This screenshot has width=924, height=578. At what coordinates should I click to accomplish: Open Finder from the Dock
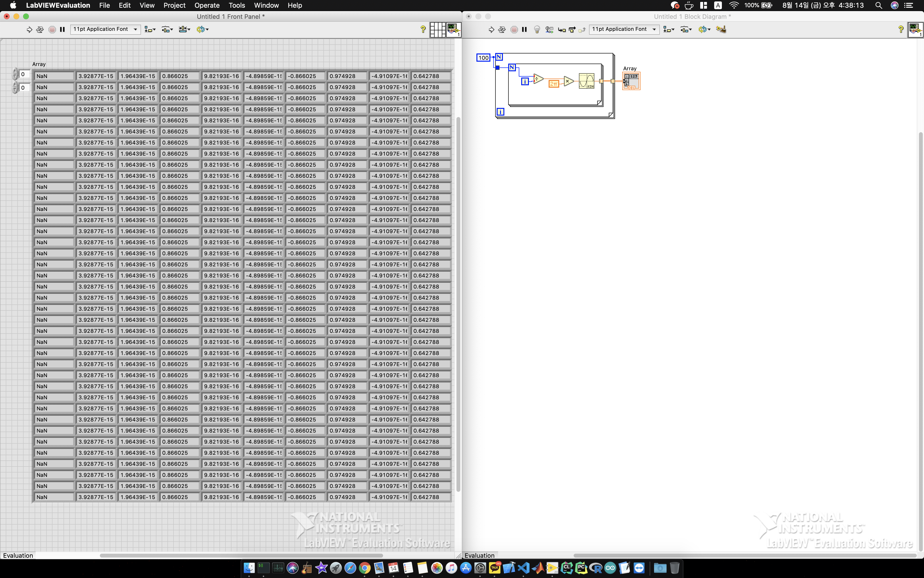[x=249, y=568]
